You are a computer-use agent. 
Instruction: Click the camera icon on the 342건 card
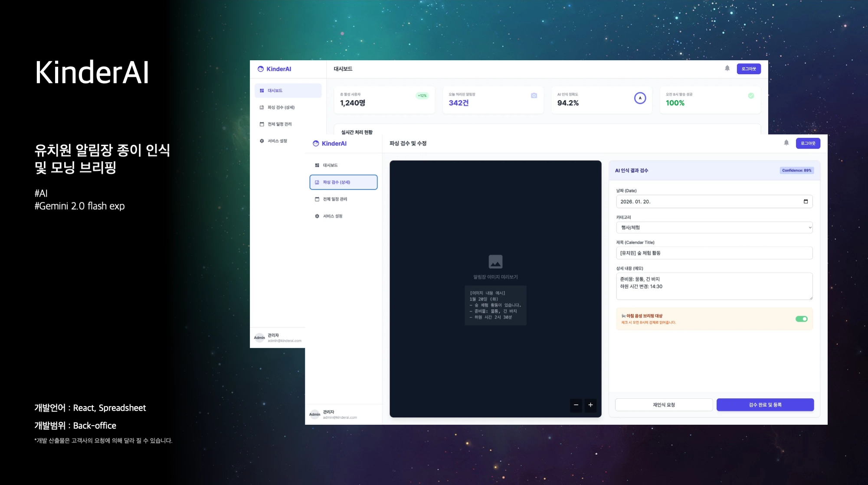534,96
